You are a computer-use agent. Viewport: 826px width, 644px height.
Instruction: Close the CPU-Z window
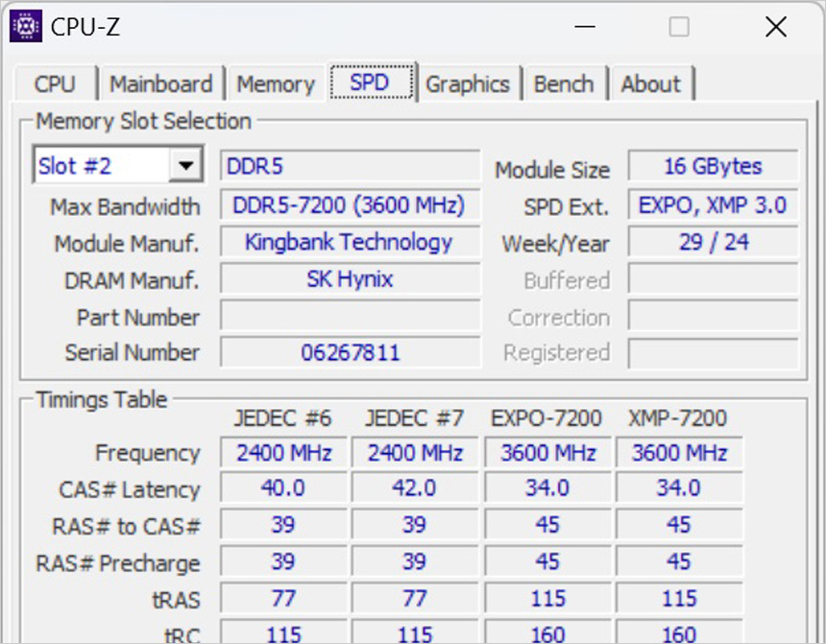[x=776, y=26]
